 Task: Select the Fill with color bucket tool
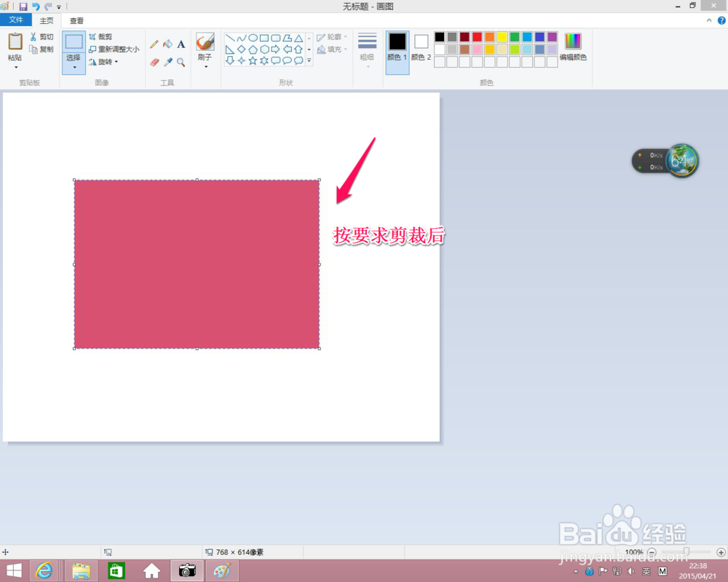point(167,44)
